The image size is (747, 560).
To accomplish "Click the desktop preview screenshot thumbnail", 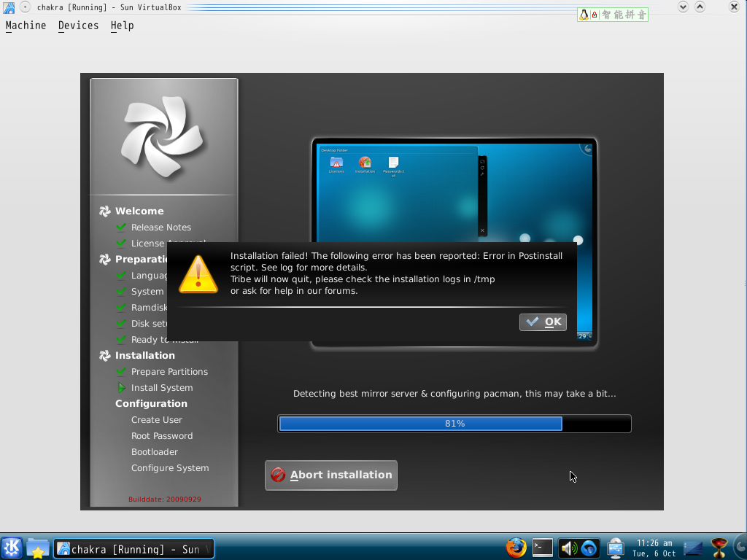I will (454, 244).
